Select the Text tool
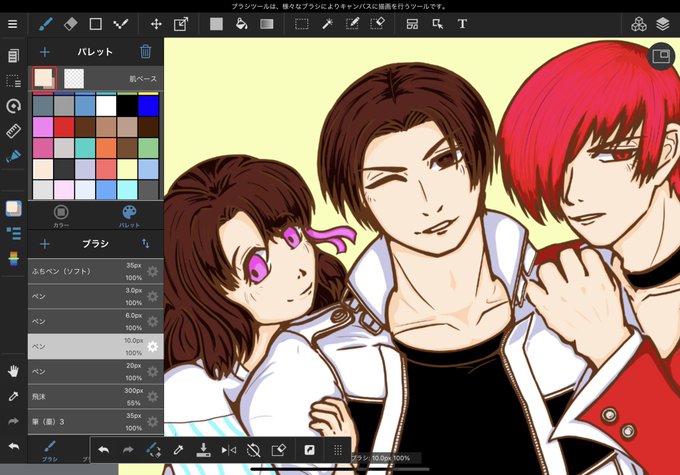Viewport: 680px width, 475px height. tap(462, 24)
